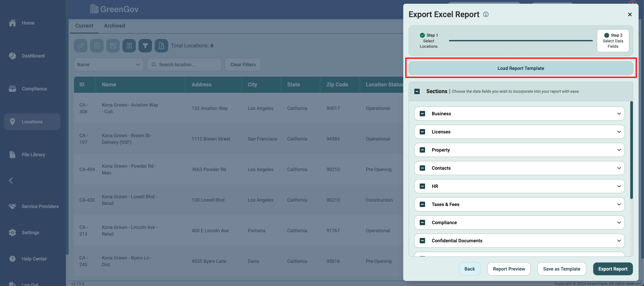The width and height of the screenshot is (644, 286).
Task: Toggle the Business section checkbox
Action: tap(422, 114)
